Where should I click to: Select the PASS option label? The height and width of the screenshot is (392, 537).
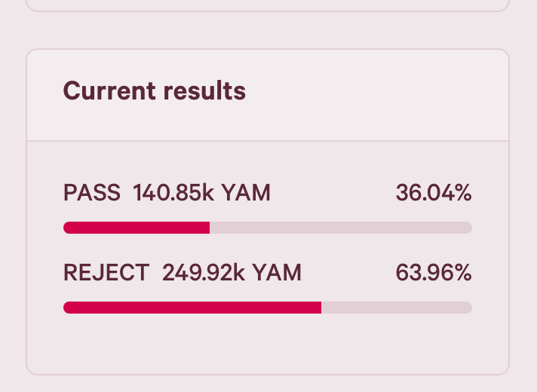(92, 192)
